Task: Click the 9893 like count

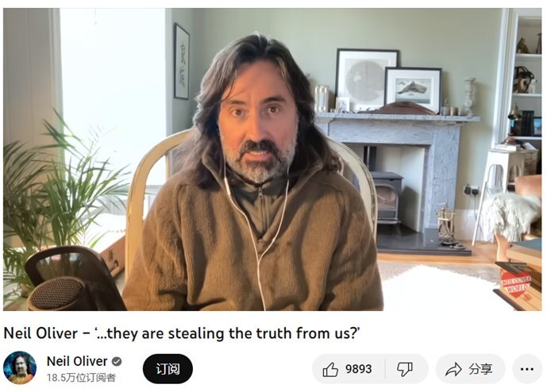Action: click(x=358, y=369)
